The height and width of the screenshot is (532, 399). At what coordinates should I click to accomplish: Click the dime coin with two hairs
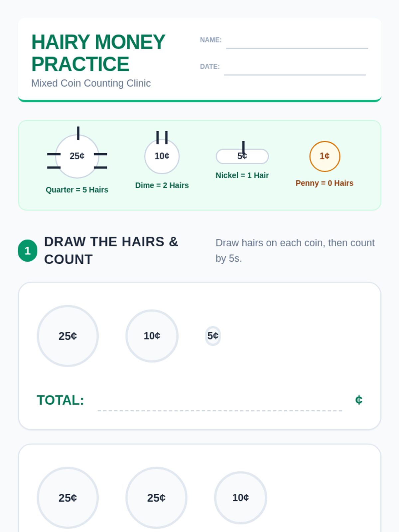coord(162,156)
